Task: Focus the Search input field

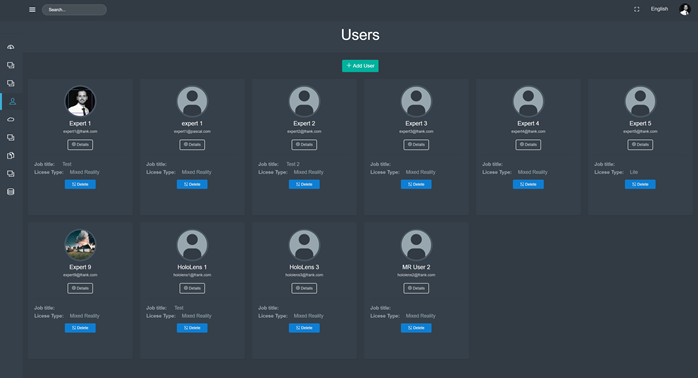Action: click(74, 10)
